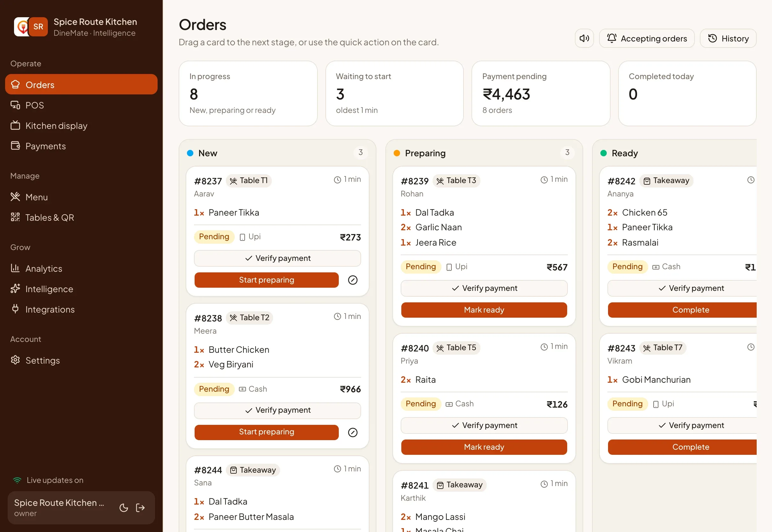Switch to dark mode with moon icon
This screenshot has height=532, width=772.
[124, 508]
